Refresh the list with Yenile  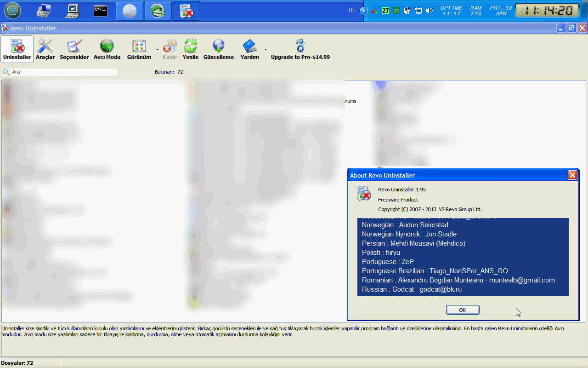tap(190, 49)
